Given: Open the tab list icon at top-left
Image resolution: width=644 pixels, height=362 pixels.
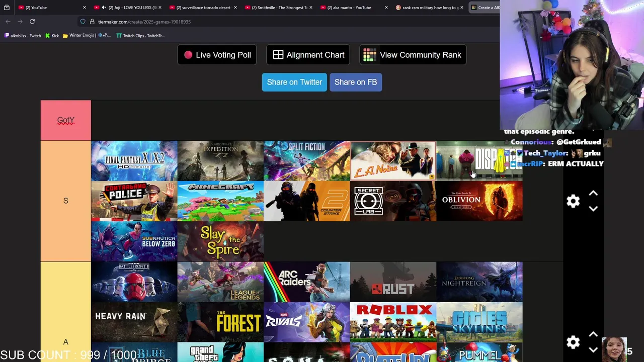Looking at the screenshot, I should tap(7, 8).
